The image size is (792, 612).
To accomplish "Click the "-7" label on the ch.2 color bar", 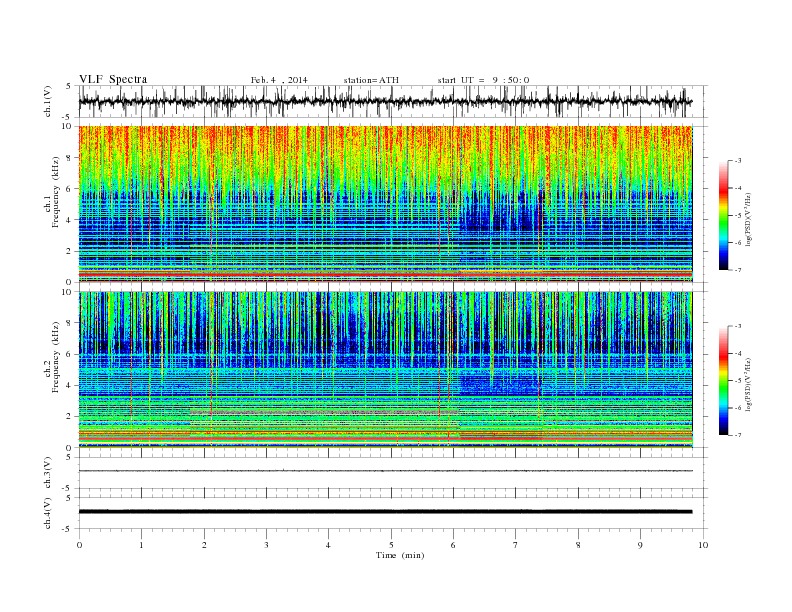I will pyautogui.click(x=738, y=435).
